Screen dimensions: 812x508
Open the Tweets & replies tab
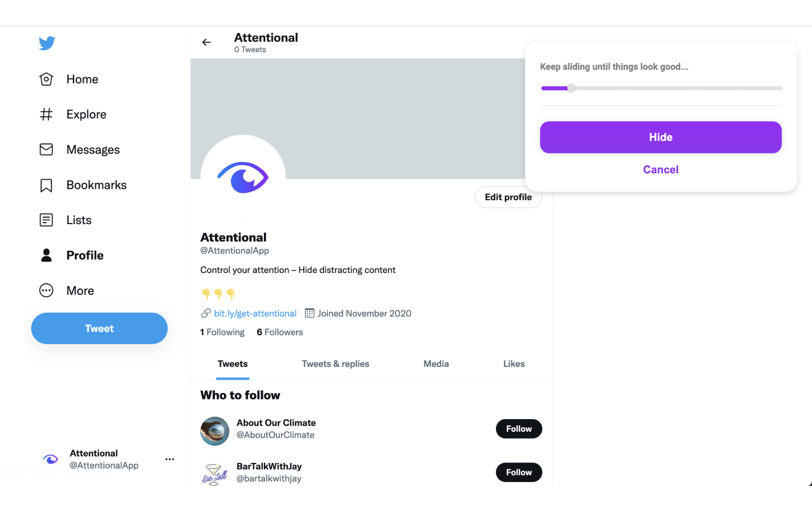pyautogui.click(x=335, y=363)
